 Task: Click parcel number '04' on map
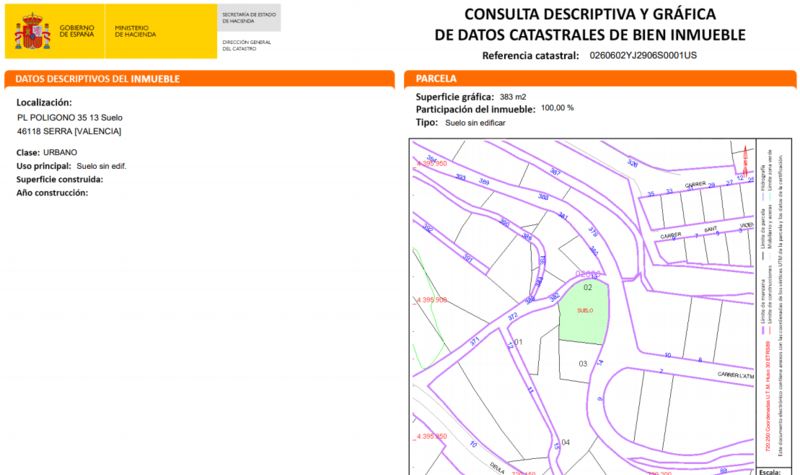tap(565, 442)
